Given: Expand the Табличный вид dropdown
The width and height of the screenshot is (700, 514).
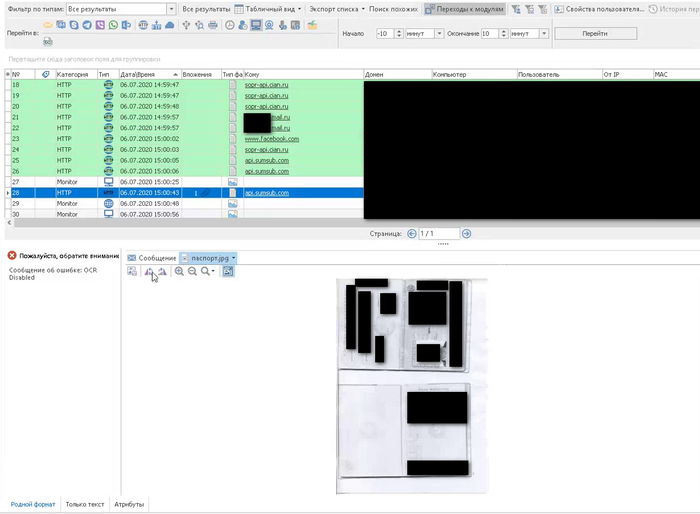Looking at the screenshot, I should click(299, 9).
